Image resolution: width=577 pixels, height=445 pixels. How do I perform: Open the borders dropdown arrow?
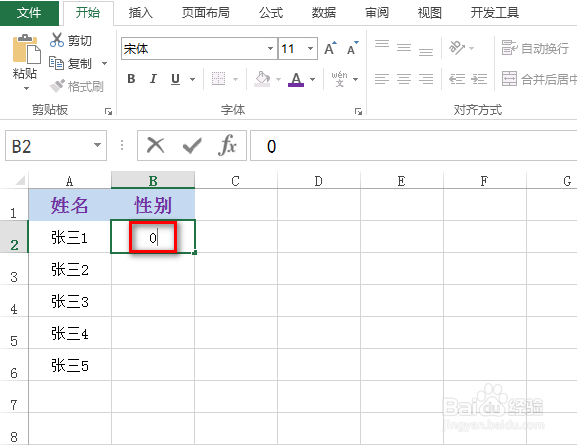coord(235,79)
